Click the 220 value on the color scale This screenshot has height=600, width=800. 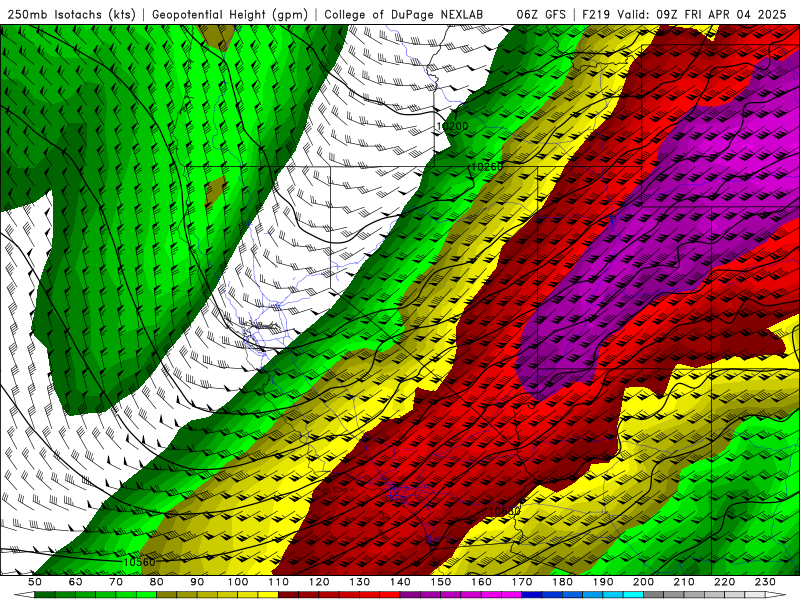(724, 582)
